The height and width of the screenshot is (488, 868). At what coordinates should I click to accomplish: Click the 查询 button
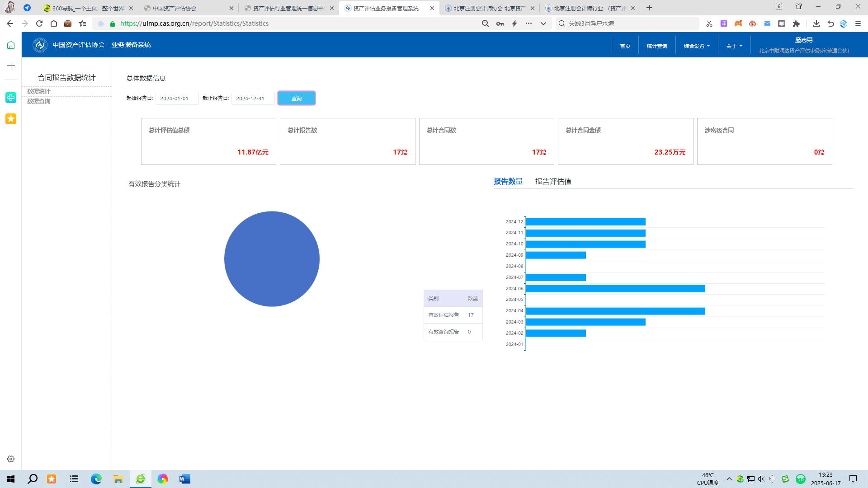(296, 99)
